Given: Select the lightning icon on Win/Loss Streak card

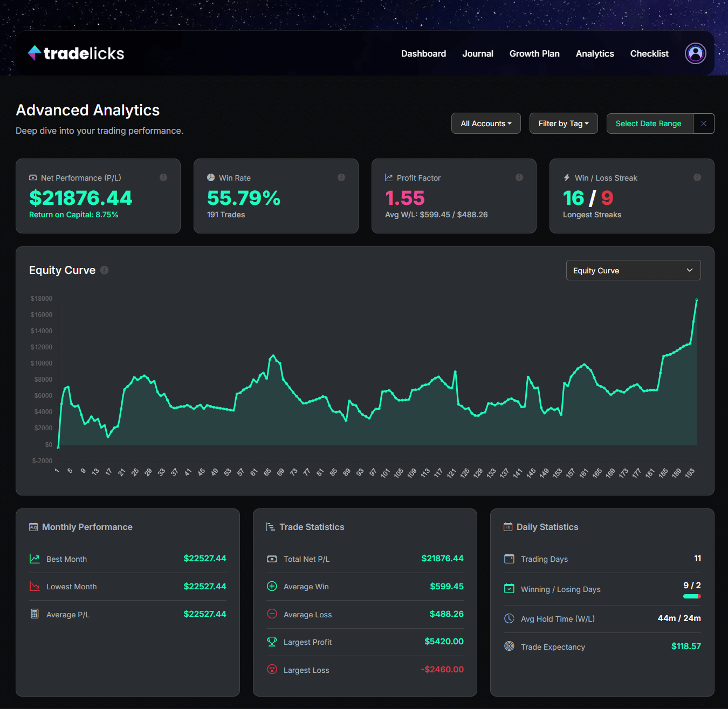Looking at the screenshot, I should coord(567,177).
